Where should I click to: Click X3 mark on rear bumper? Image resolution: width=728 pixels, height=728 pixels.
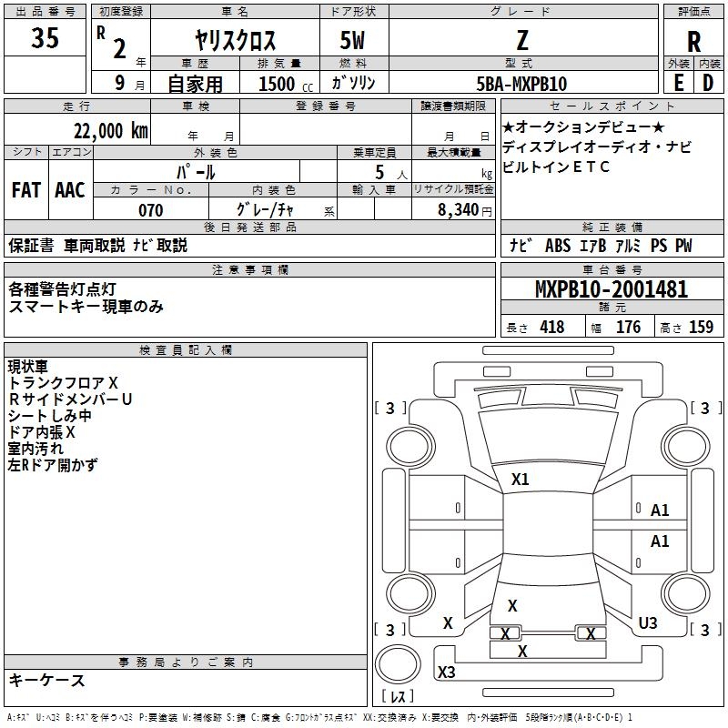coord(446,672)
